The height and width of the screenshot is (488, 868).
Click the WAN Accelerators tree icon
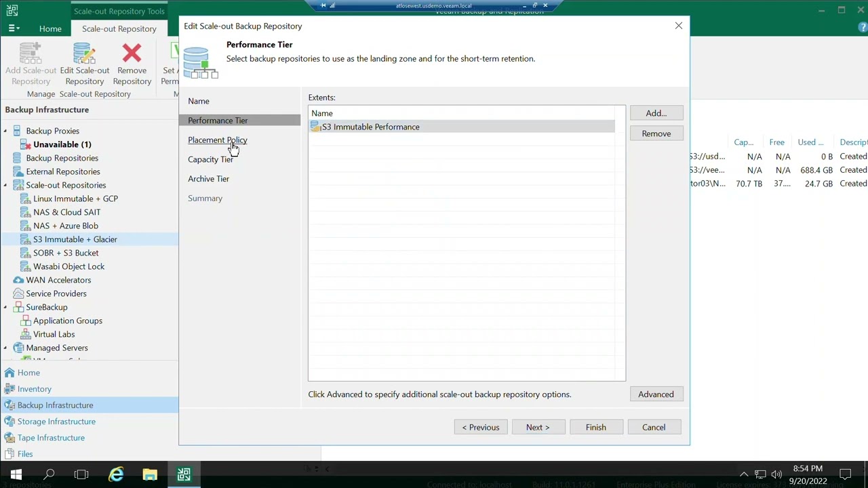click(x=18, y=280)
